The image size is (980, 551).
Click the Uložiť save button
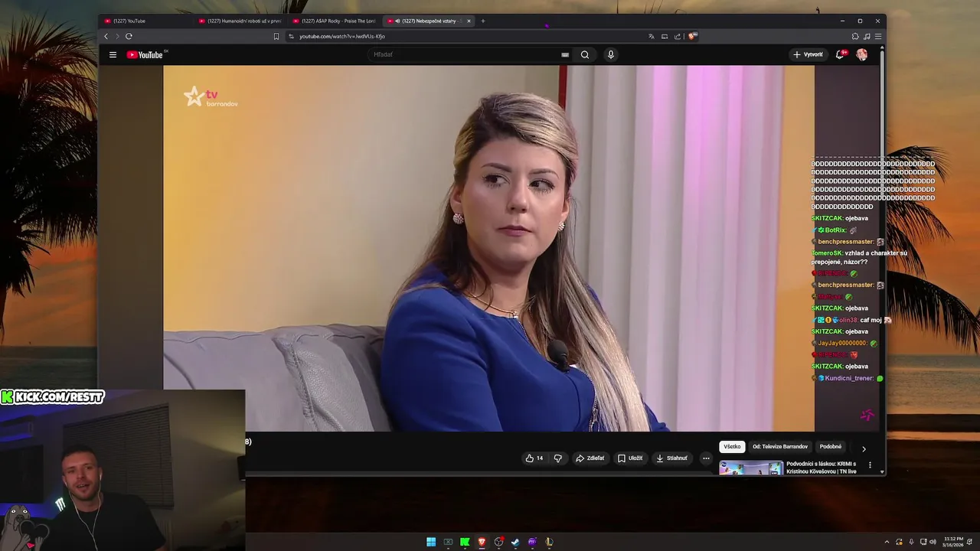(630, 458)
